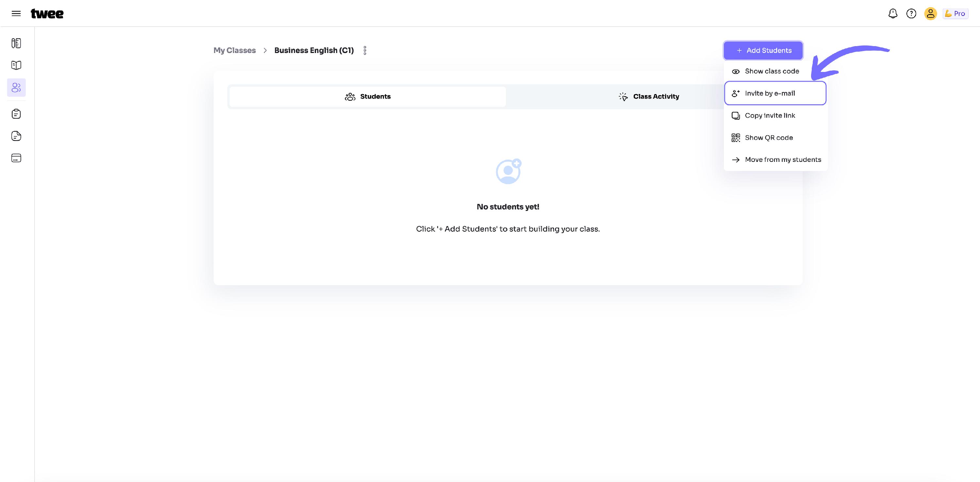Click the 'No students yet!' heading
The width and height of the screenshot is (980, 482).
[x=508, y=207]
